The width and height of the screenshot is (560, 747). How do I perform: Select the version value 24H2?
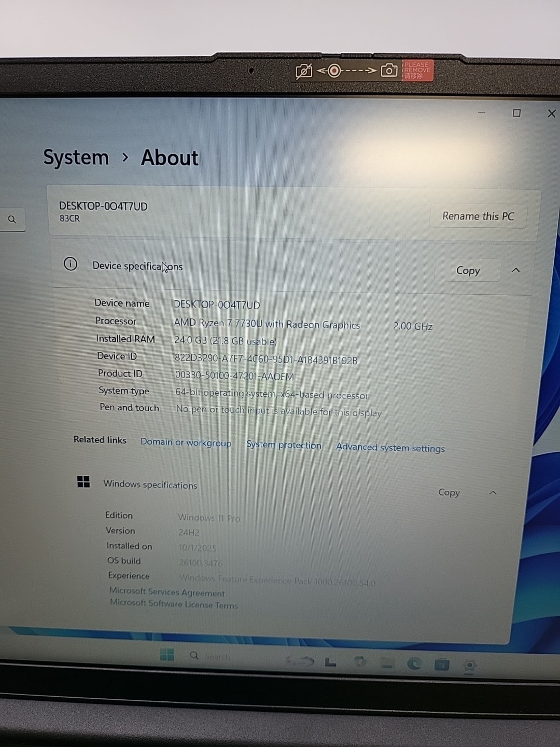coord(189,532)
